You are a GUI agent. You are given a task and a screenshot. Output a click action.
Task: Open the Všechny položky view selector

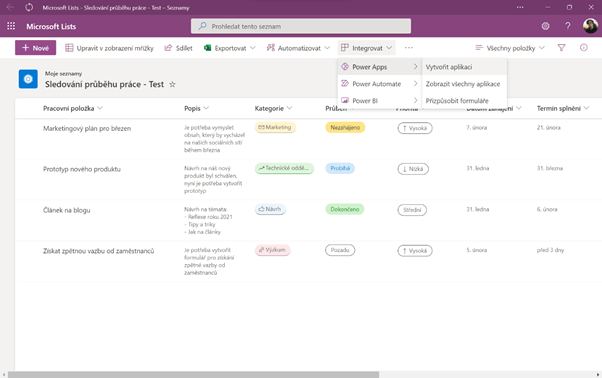tap(510, 48)
